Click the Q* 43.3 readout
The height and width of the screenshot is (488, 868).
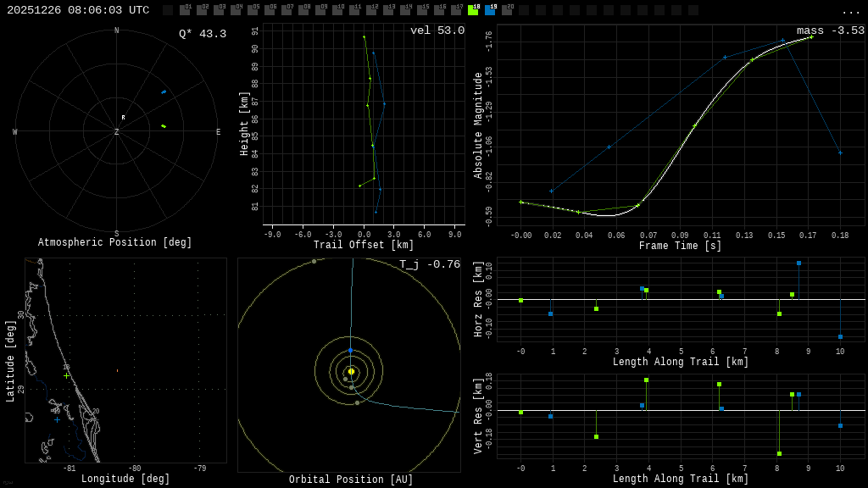(x=202, y=34)
